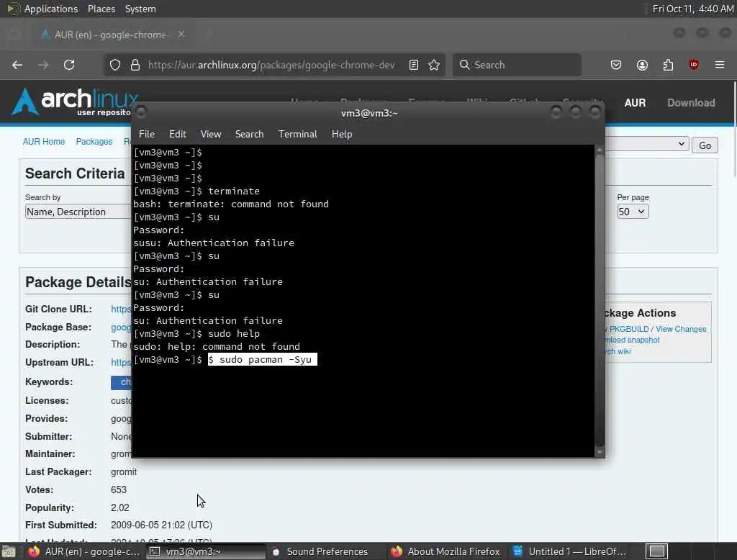Click the Votes value 653
The image size is (737, 560).
tap(119, 489)
